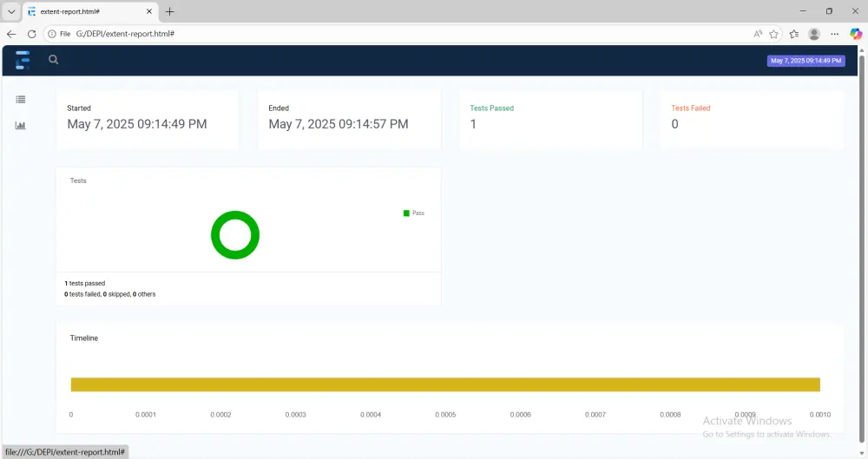Click the Tests Passed count 1
Screen dimensions: 868x459
473,124
